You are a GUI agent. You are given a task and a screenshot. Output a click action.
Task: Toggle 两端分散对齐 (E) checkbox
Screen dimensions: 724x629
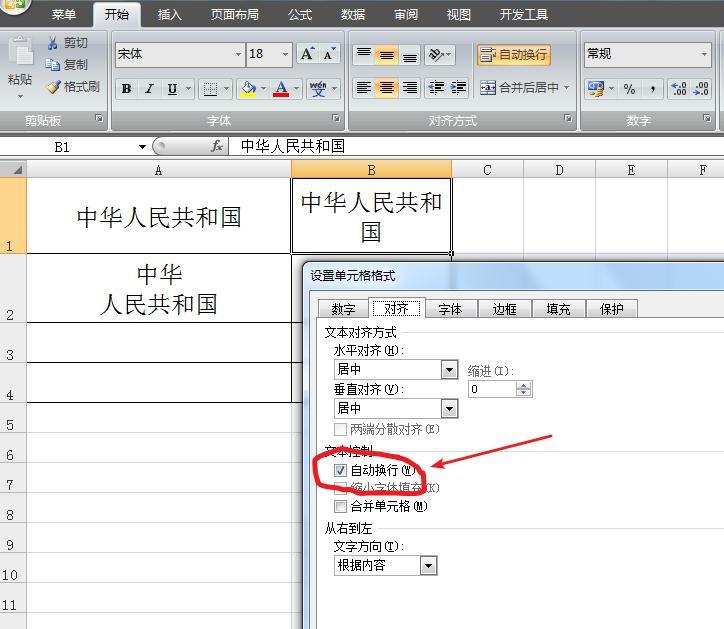click(x=340, y=429)
